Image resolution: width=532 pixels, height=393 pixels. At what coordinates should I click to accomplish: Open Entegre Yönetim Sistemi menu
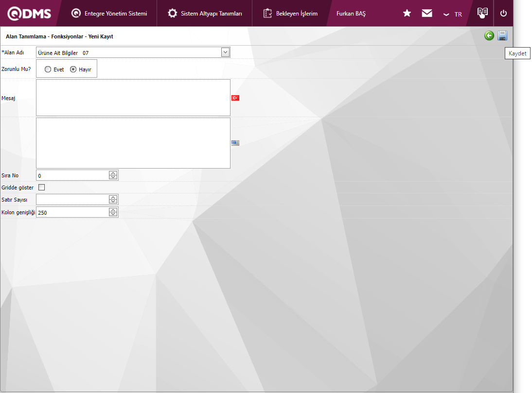[x=109, y=13]
